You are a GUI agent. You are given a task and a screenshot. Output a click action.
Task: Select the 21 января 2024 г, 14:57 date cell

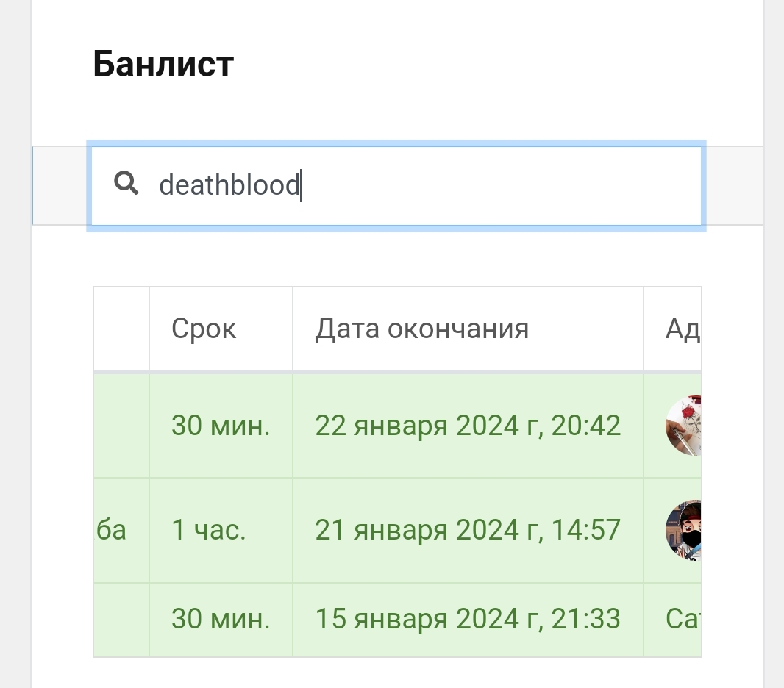point(468,530)
